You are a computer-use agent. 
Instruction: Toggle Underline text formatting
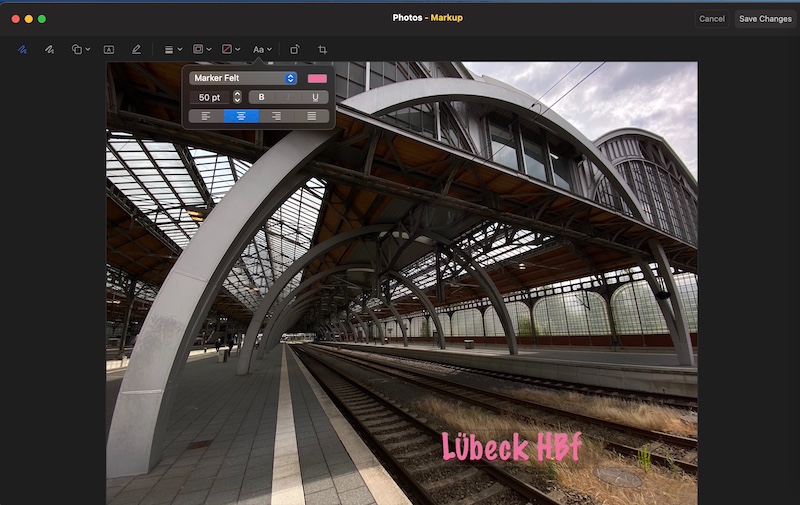315,97
